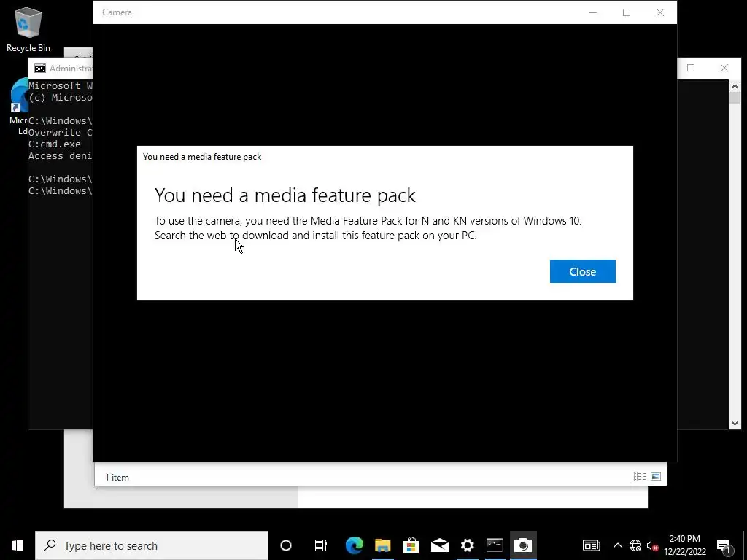Maximize the Command Prompt window
This screenshot has width=747, height=560.
(x=691, y=68)
